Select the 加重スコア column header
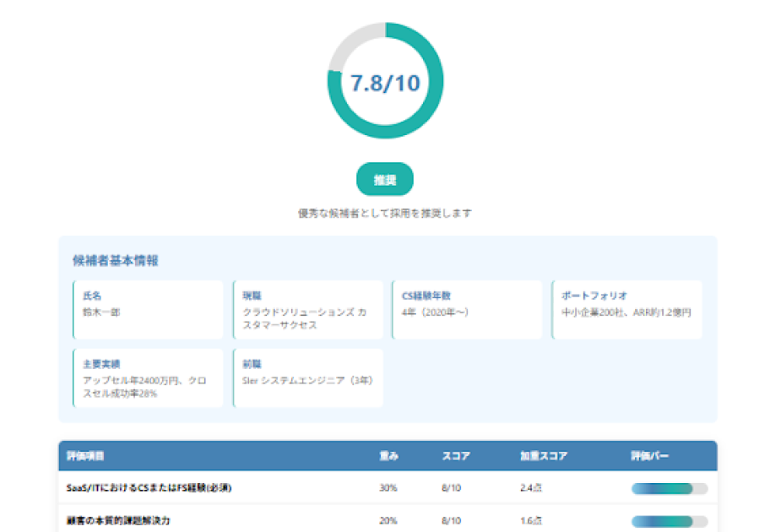This screenshot has height=532, width=770. [x=543, y=456]
